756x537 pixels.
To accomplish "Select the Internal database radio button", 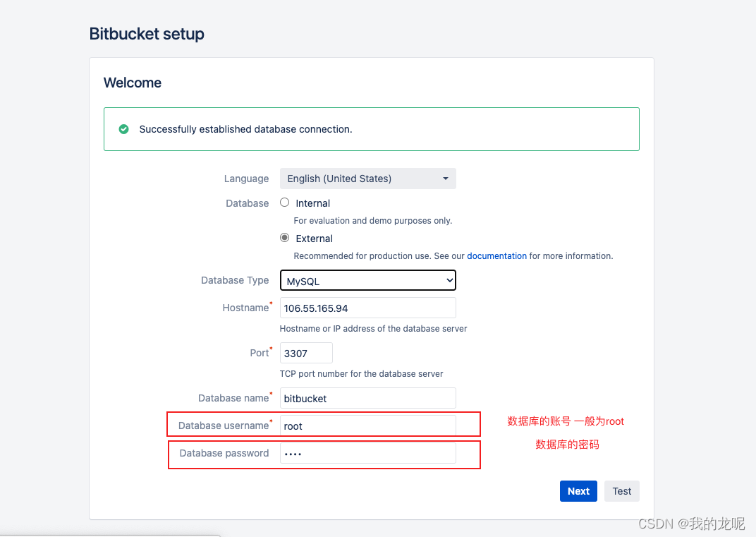I will point(284,203).
